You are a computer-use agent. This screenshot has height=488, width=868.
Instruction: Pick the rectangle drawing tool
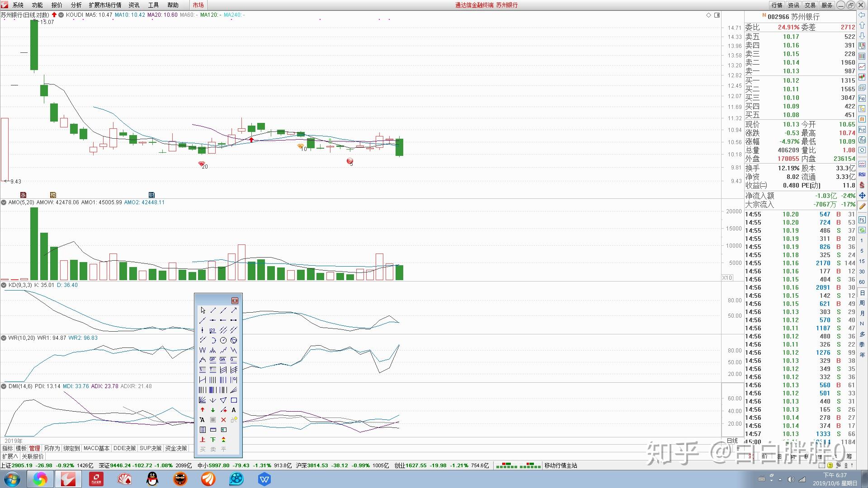point(234,400)
